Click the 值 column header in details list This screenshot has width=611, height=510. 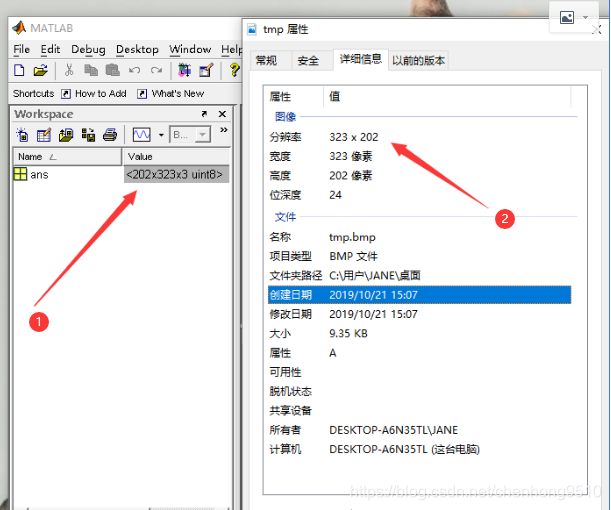pos(447,96)
